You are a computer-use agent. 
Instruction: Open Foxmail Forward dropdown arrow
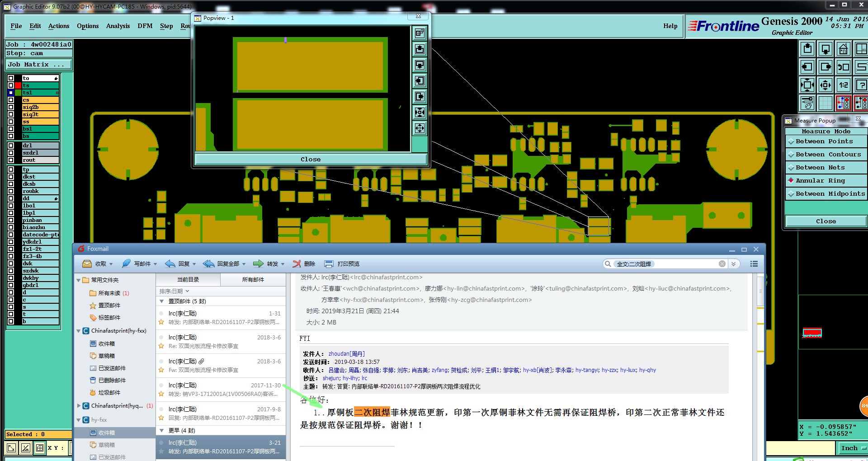[x=283, y=264]
